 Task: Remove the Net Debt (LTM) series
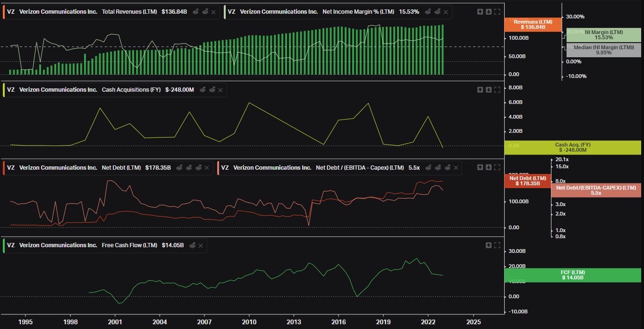coord(207,168)
